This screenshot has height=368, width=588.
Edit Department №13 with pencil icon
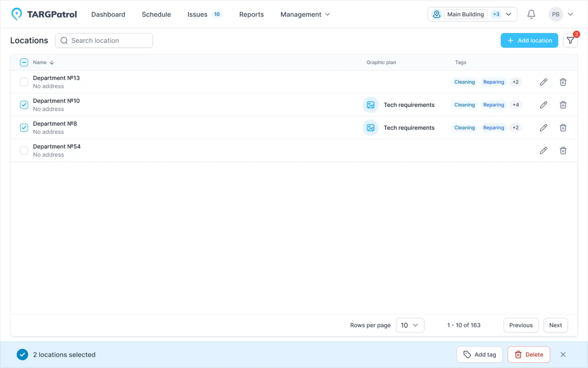pyautogui.click(x=543, y=82)
